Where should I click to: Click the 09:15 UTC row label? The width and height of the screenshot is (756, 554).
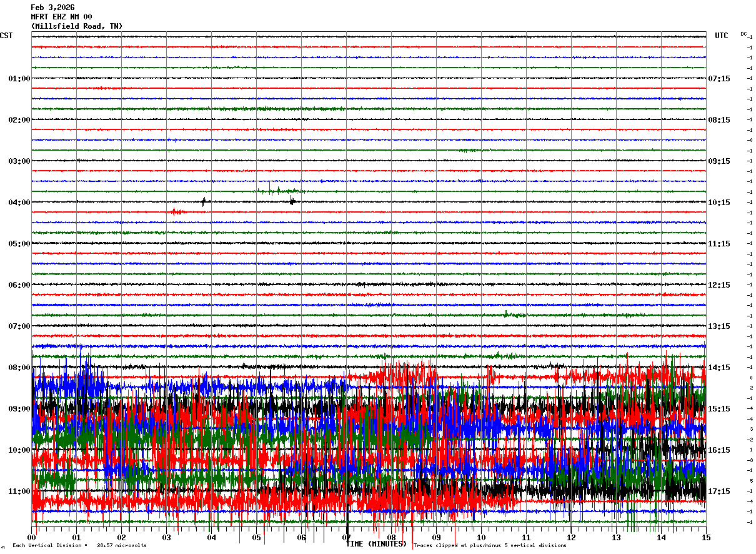tap(719, 161)
